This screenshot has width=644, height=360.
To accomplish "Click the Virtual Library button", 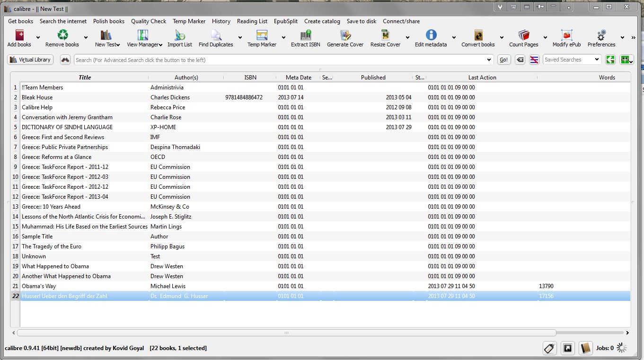I will pos(30,60).
